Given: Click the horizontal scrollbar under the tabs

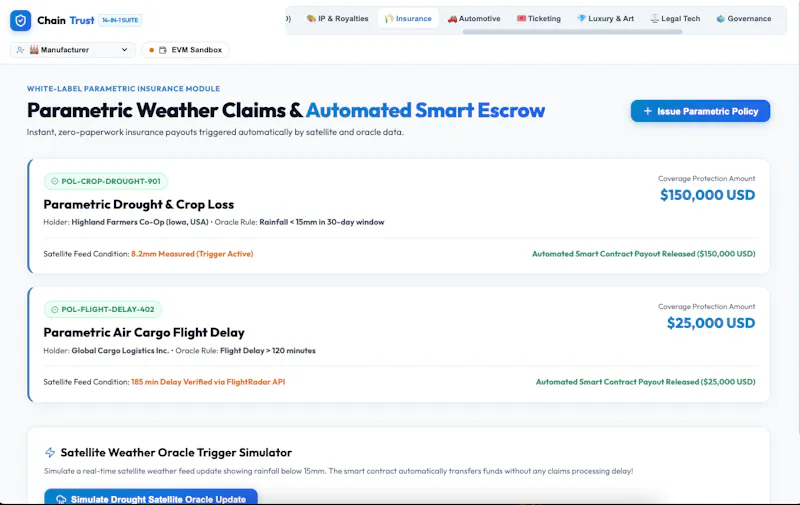Looking at the screenshot, I should [x=572, y=32].
